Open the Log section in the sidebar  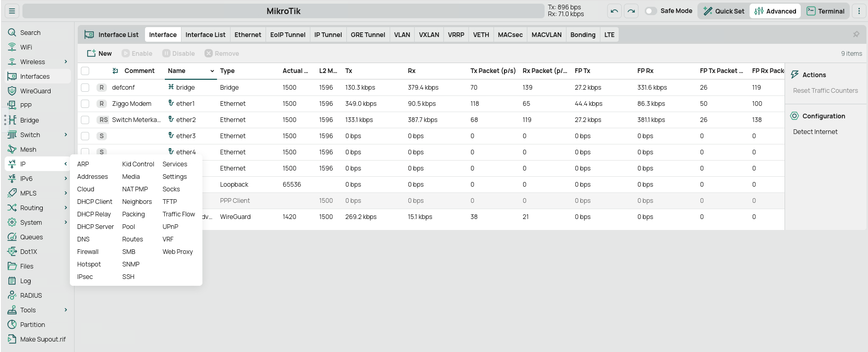click(x=26, y=281)
